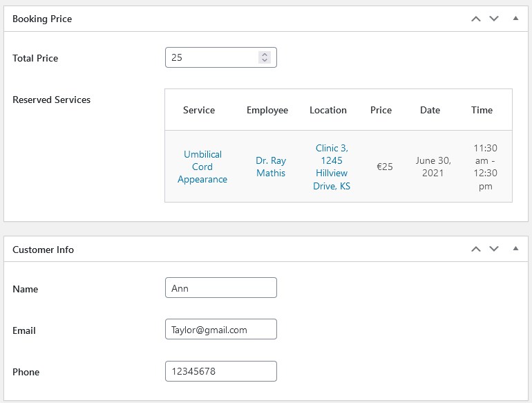Open Umbilical Cord Appearance service link
Viewport: 532px width, 403px height.
202,167
